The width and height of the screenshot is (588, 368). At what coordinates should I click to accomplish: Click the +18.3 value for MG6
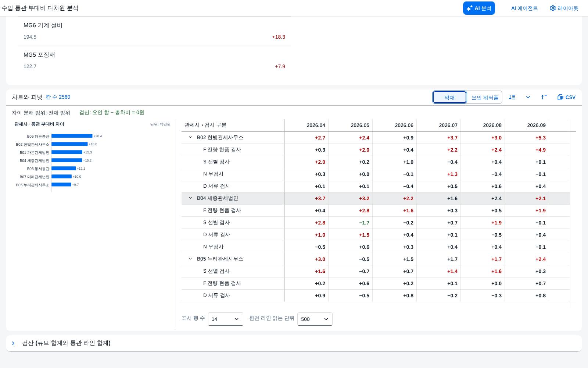(279, 37)
